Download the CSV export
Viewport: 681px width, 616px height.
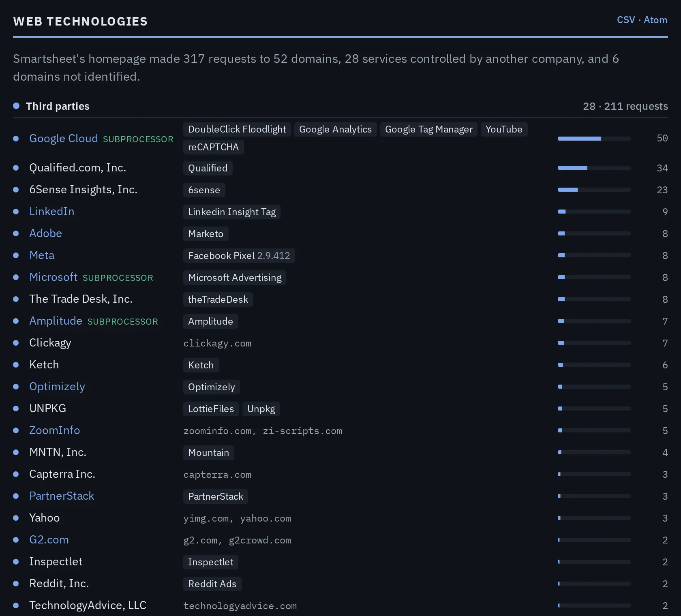pos(626,20)
